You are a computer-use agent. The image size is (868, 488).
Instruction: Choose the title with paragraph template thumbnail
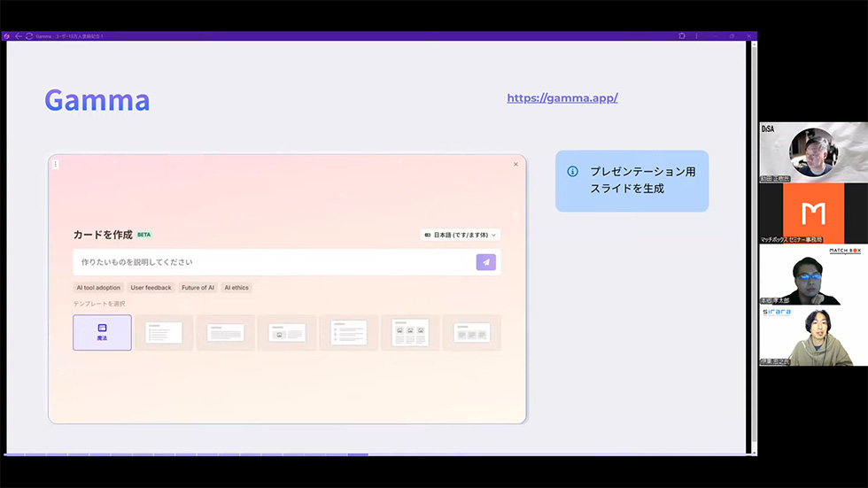tap(225, 332)
